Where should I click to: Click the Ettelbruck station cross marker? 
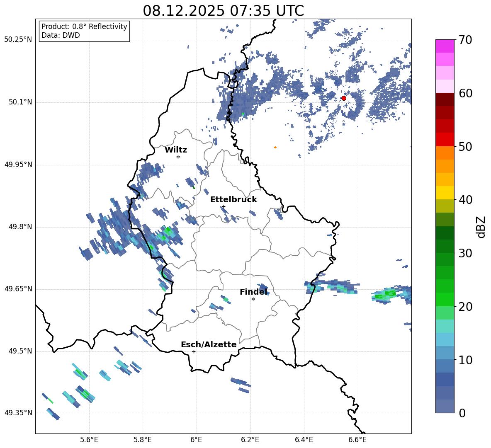(x=223, y=206)
